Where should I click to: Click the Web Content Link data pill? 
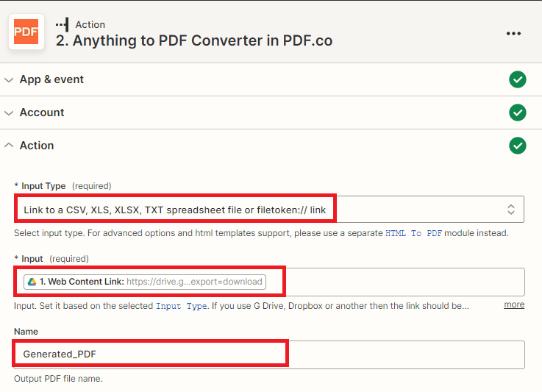tap(145, 282)
